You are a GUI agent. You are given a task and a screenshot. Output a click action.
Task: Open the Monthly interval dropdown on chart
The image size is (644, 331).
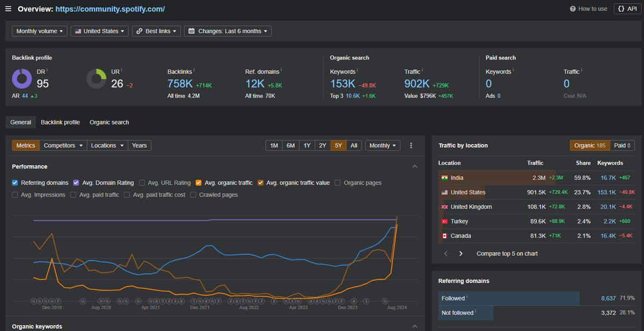point(383,146)
